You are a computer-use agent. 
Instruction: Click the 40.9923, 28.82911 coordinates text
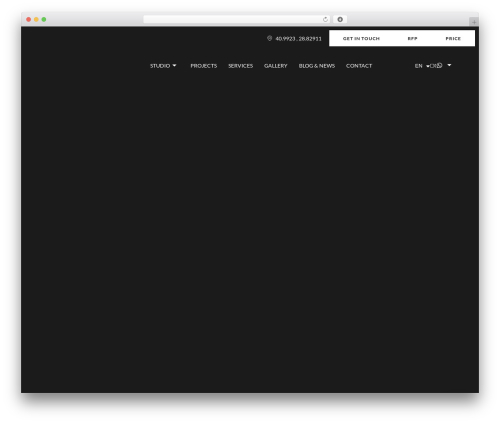(298, 39)
